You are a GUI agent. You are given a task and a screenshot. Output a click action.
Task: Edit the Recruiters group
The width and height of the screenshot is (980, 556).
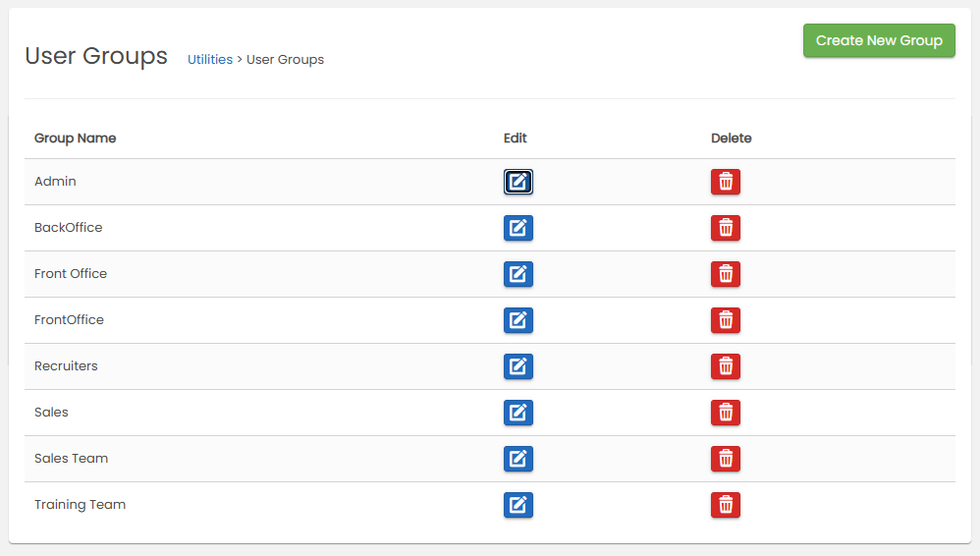[x=518, y=366]
